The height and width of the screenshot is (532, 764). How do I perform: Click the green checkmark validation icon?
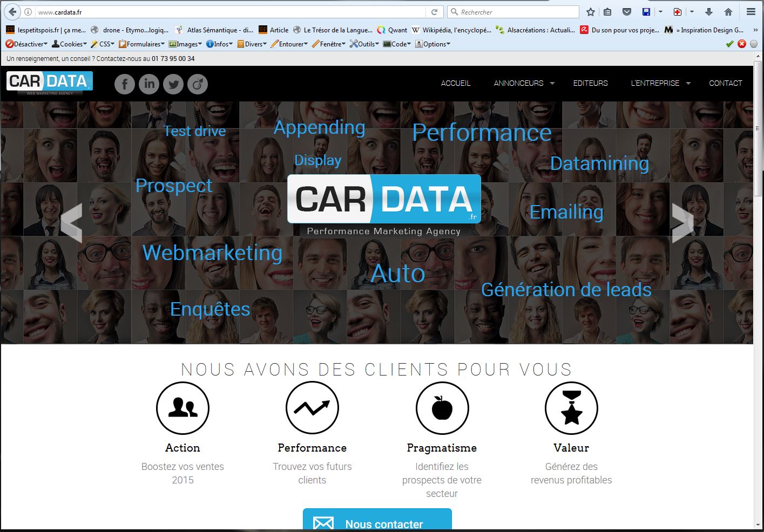click(x=730, y=44)
